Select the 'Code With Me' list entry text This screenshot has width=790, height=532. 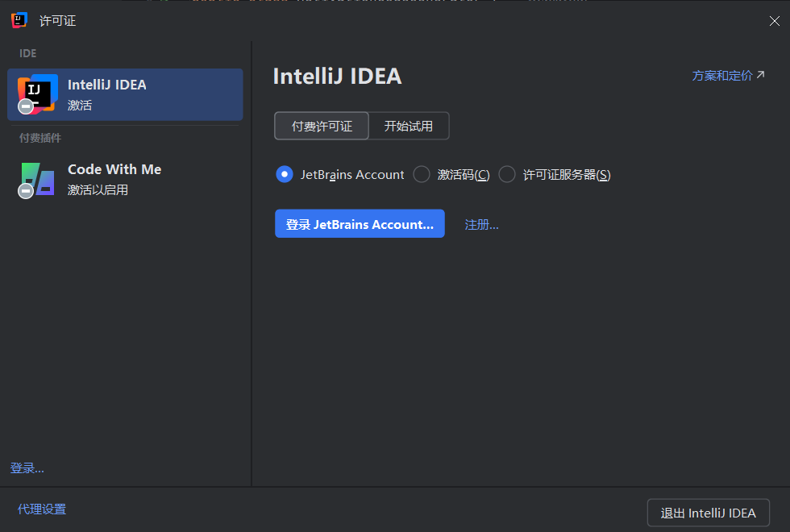[x=114, y=169]
